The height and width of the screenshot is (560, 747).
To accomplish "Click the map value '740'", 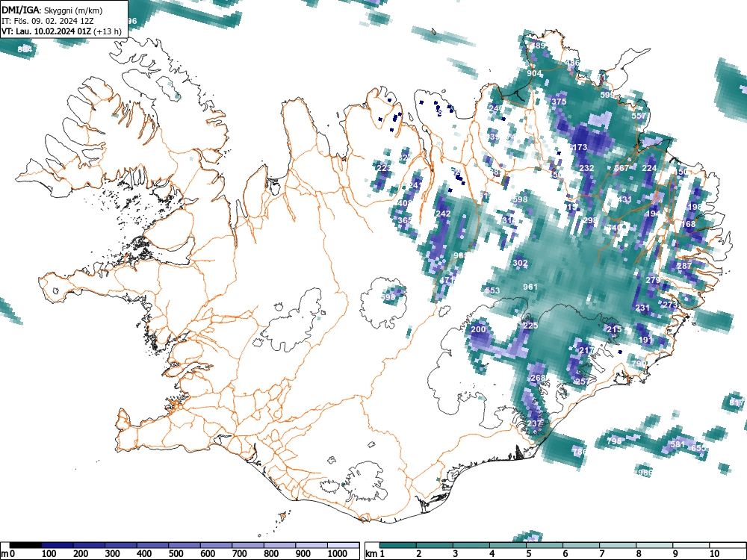I will coord(614,228).
